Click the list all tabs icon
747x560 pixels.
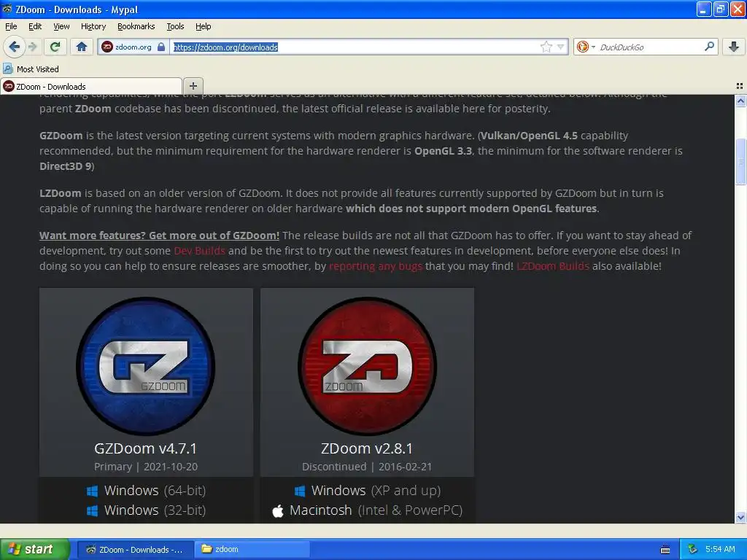(740, 86)
